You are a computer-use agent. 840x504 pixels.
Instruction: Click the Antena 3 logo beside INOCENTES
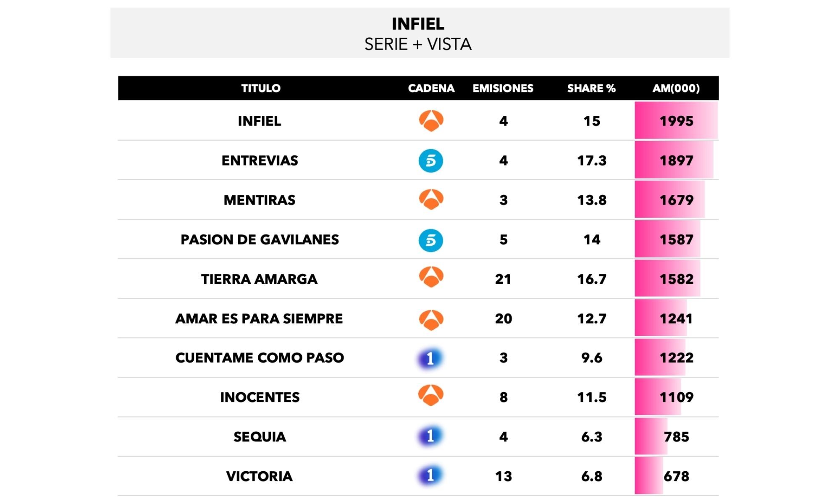[x=431, y=396]
